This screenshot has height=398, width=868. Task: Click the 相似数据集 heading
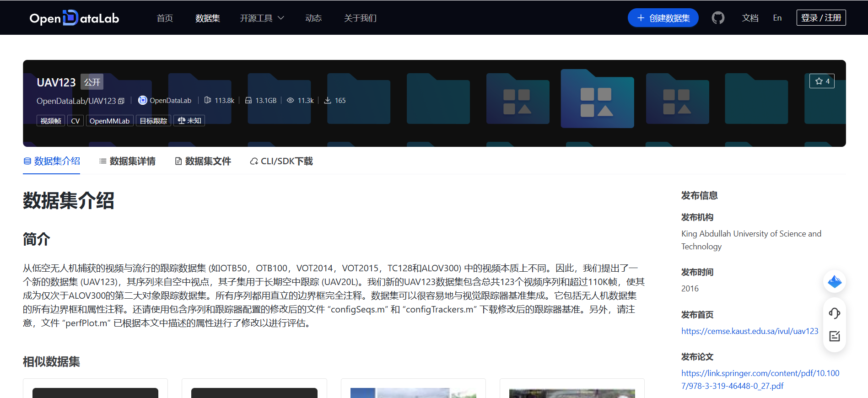[x=51, y=362]
